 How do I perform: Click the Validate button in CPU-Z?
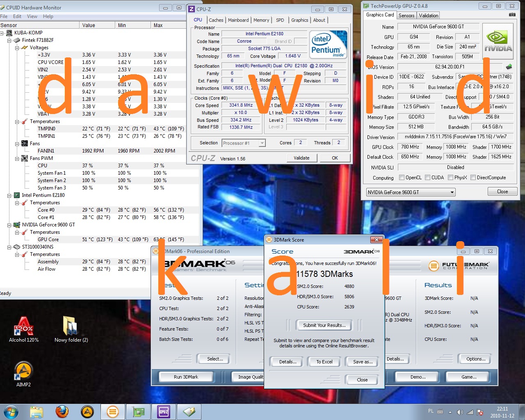coord(301,158)
